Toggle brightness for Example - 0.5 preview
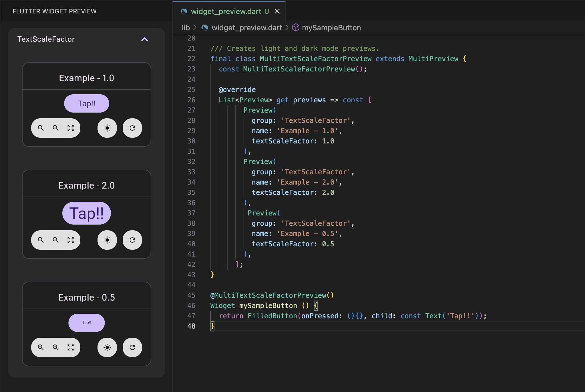The height and width of the screenshot is (392, 585). [x=107, y=347]
